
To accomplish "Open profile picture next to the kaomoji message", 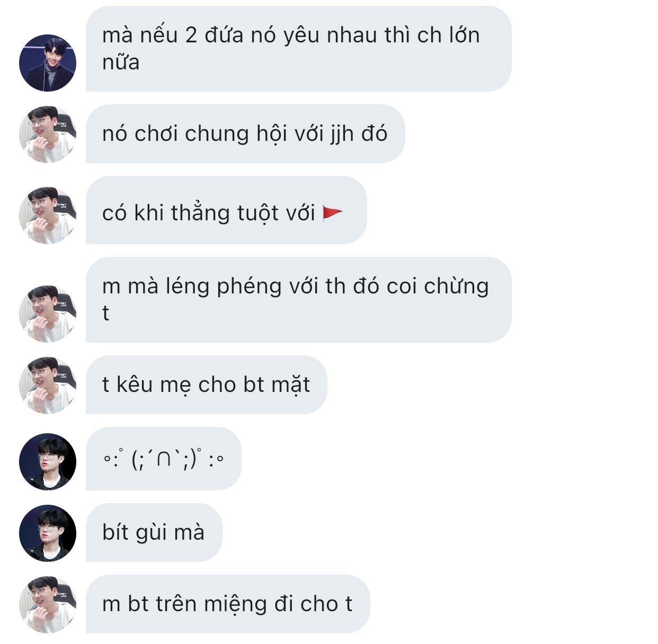I will pyautogui.click(x=48, y=462).
